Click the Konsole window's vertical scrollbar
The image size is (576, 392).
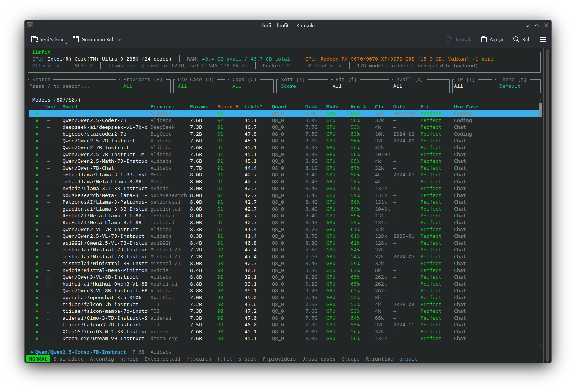(x=547, y=206)
